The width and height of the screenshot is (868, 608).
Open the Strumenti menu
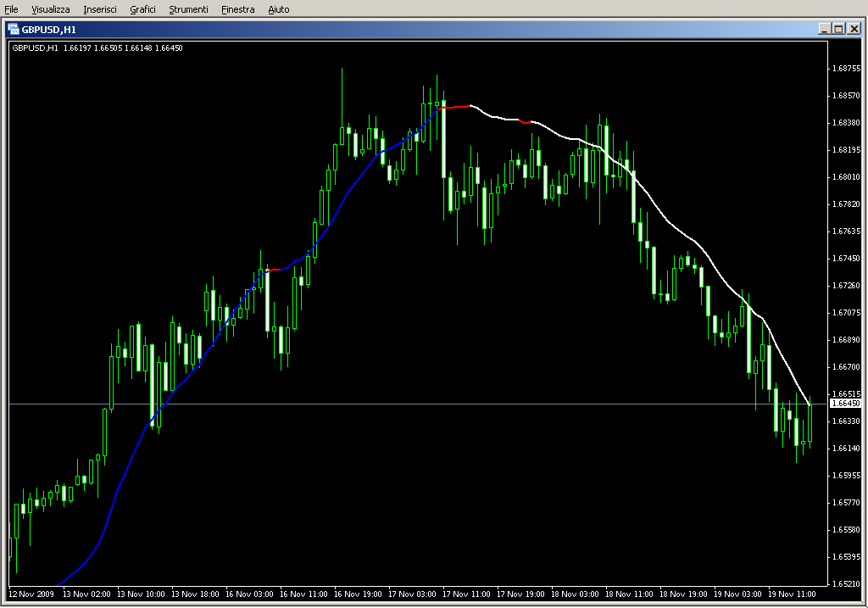[x=188, y=9]
